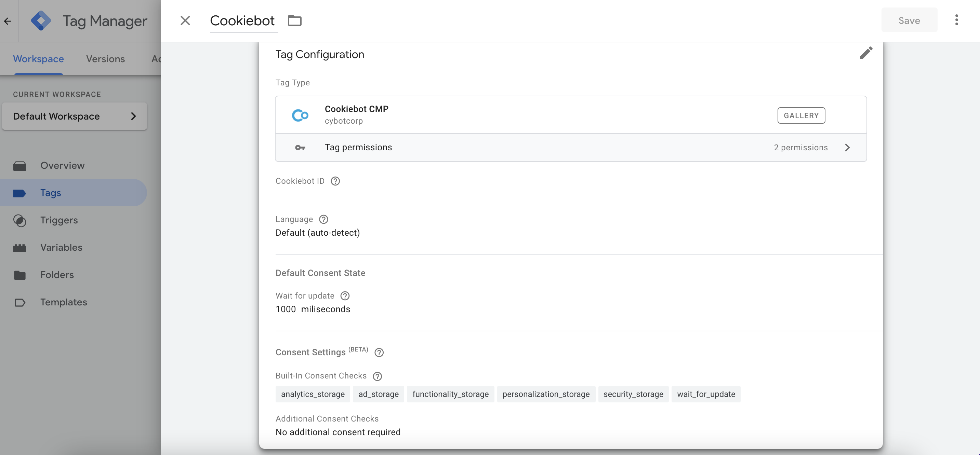Close the Cookiebot tag panel
This screenshot has height=455, width=980.
185,20
